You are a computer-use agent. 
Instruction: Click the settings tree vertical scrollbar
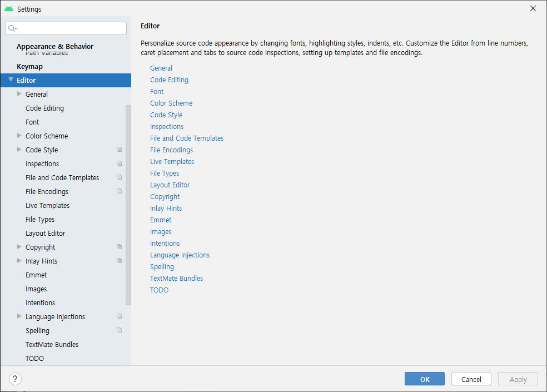pos(128,205)
